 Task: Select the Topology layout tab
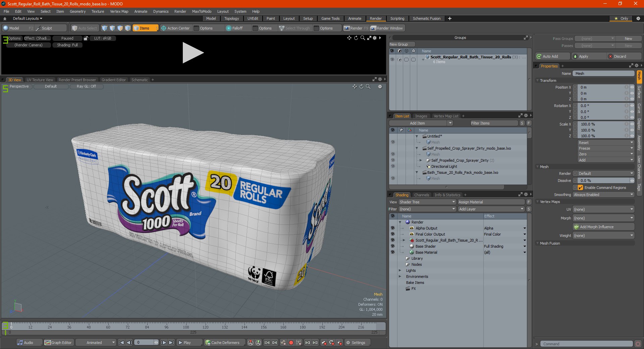coord(231,18)
